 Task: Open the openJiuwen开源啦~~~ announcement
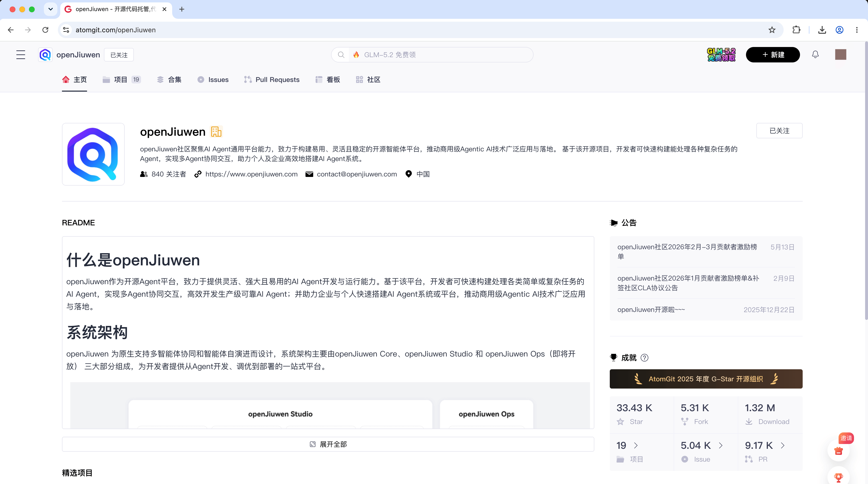click(651, 309)
